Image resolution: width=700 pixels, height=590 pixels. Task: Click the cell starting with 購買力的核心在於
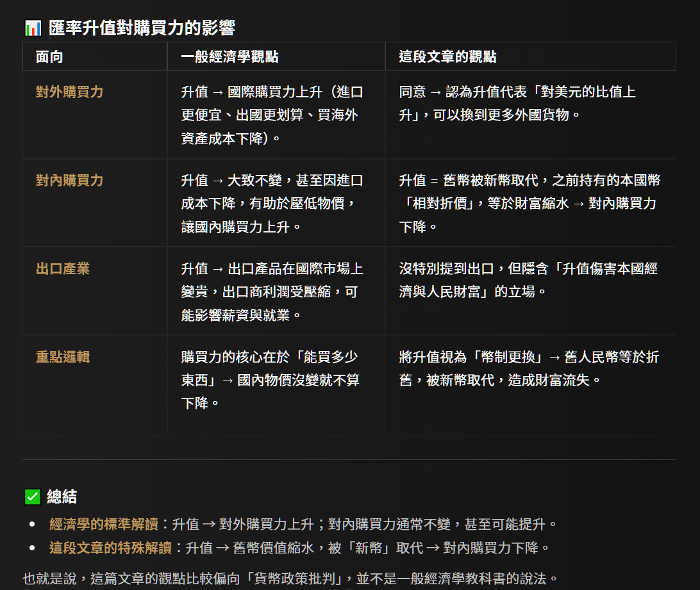(269, 381)
